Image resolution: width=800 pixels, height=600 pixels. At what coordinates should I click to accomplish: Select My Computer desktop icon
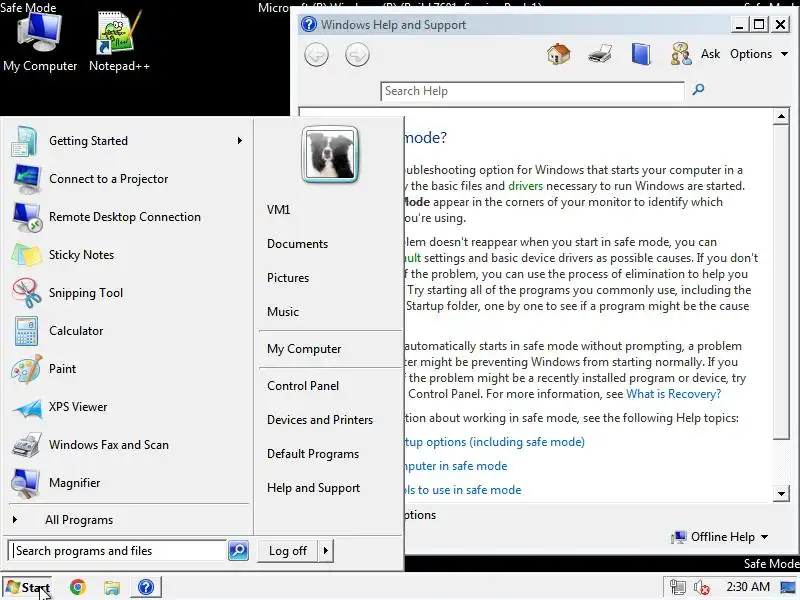pyautogui.click(x=40, y=42)
